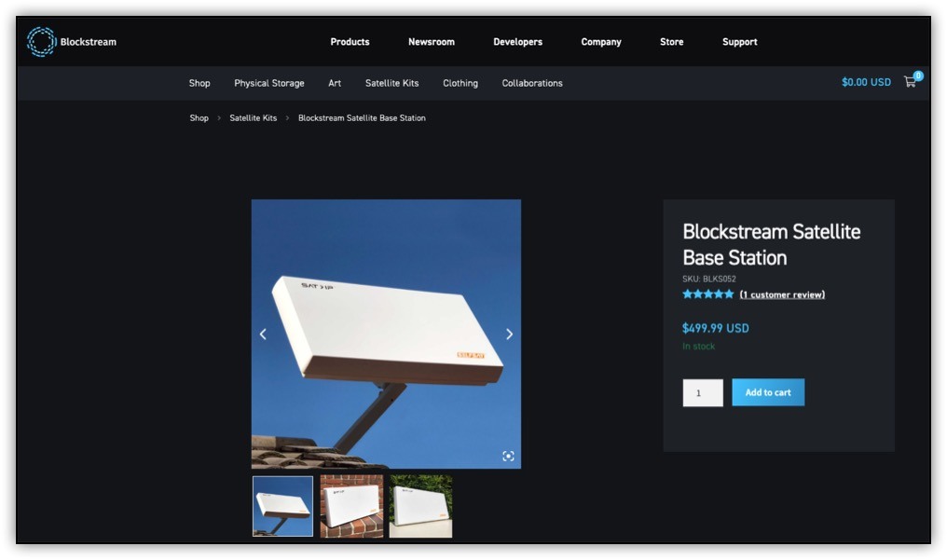
Task: Show previous product image arrow
Action: coord(263,334)
